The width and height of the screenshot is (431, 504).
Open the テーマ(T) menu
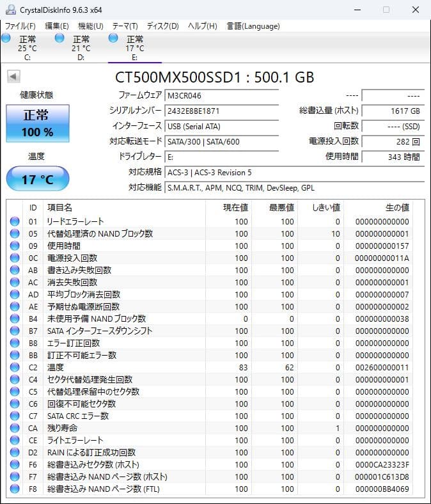coord(125,26)
